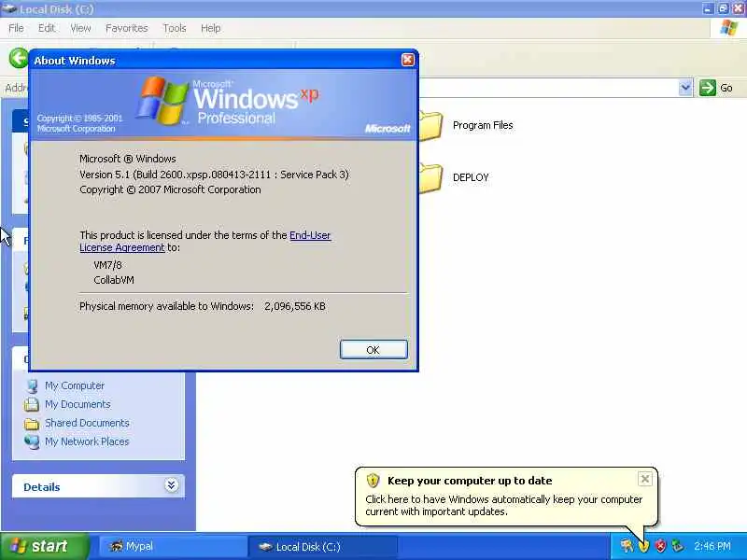Expand the address bar dropdown
This screenshot has height=560, width=747.
click(x=685, y=88)
